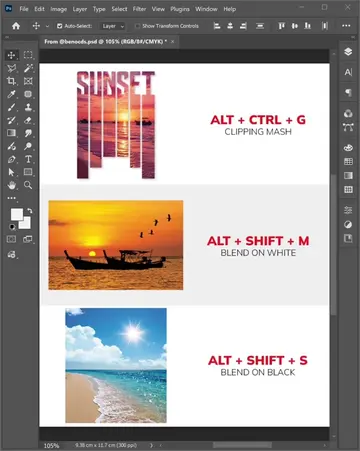
Task: Choose the Dodge tool
Action: [28, 146]
